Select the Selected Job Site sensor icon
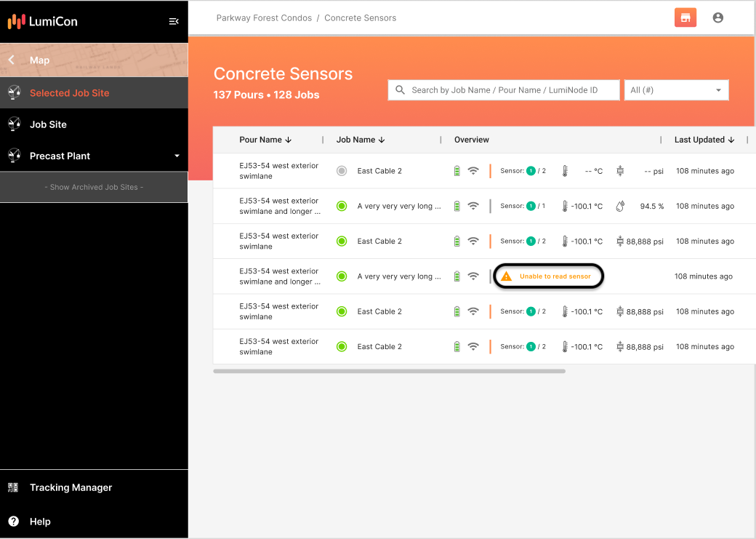 13,92
